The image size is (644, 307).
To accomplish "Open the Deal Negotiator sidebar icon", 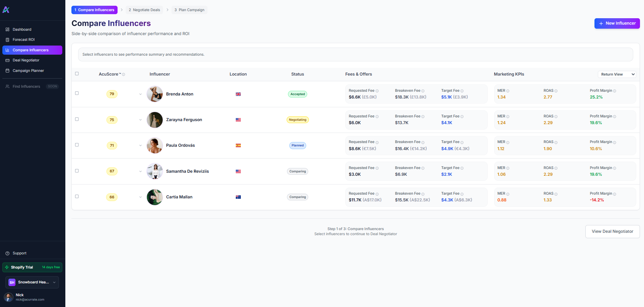I will [x=7, y=60].
